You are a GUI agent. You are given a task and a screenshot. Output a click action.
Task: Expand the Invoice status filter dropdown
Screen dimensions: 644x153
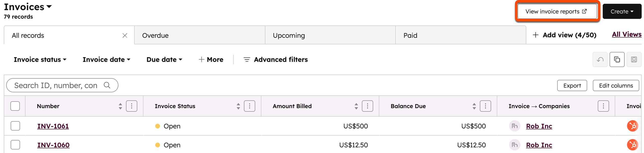[x=40, y=60]
